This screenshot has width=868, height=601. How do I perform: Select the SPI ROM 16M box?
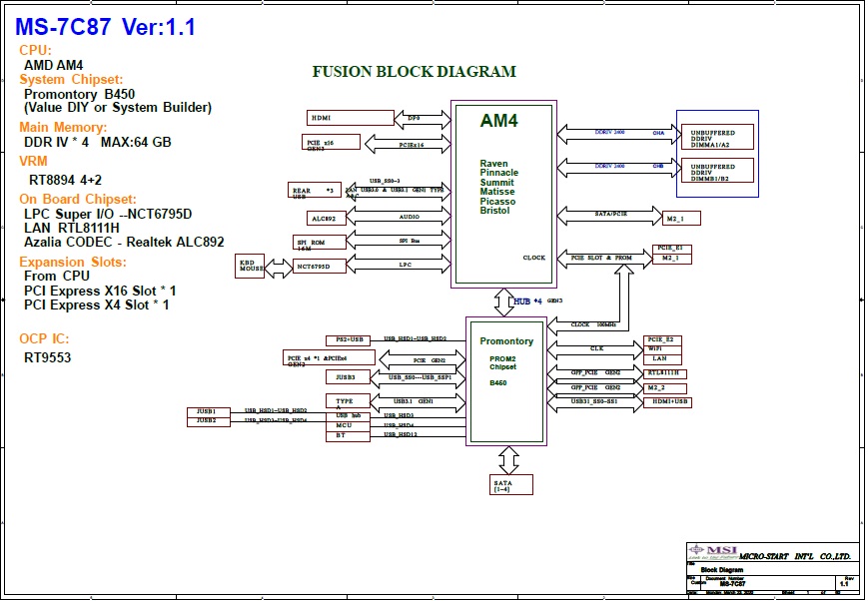[x=320, y=242]
